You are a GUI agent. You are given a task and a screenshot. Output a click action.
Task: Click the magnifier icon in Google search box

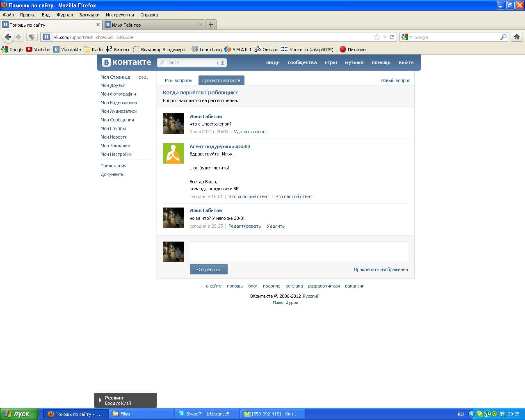503,37
